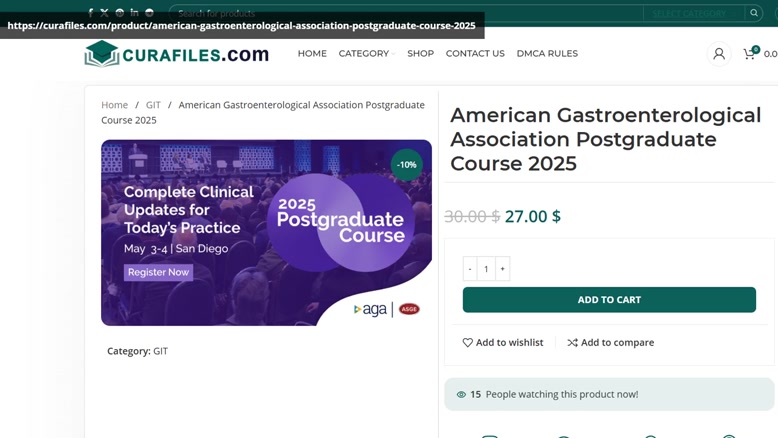Click the Add to compare arrows
778x438 pixels.
[x=572, y=342]
